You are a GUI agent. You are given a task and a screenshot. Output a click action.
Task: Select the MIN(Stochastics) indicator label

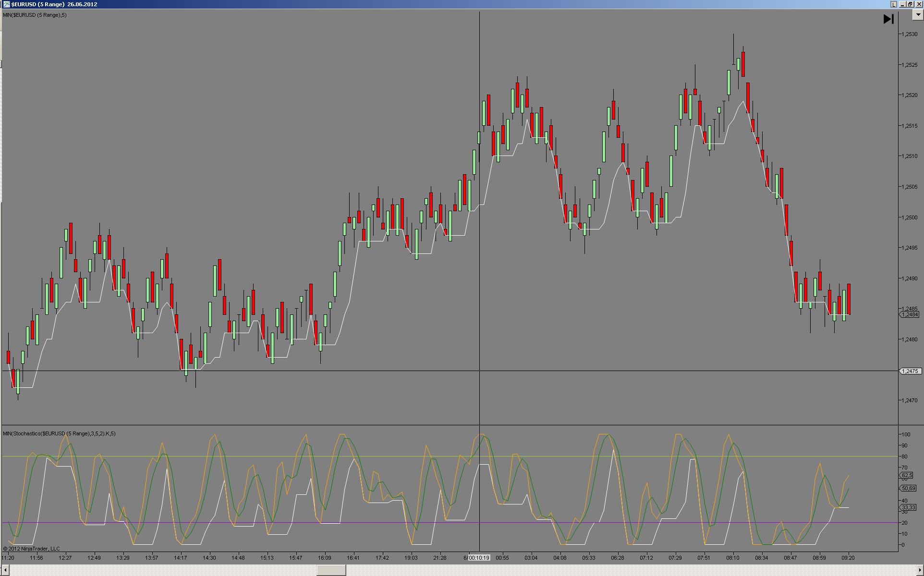(59, 433)
